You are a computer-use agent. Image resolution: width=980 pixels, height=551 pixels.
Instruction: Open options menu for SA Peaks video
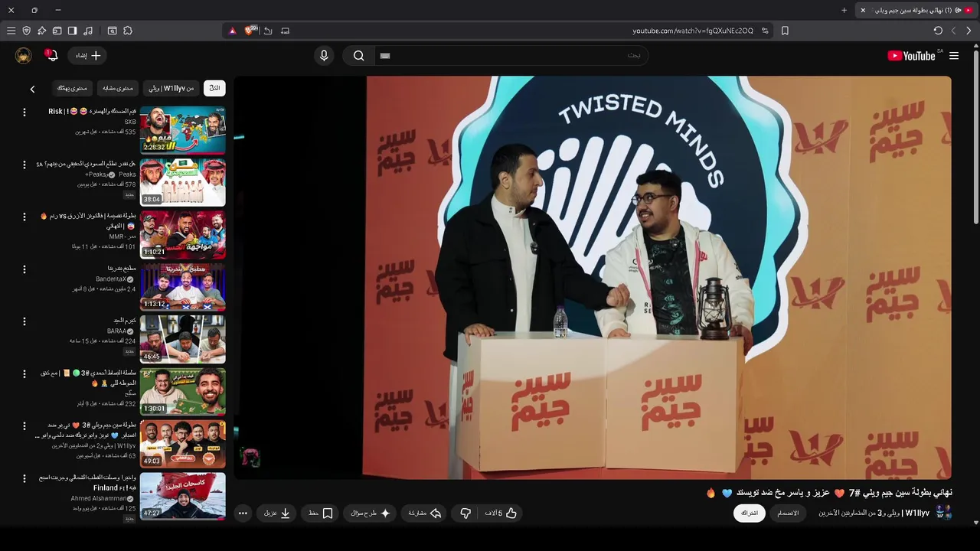click(x=24, y=165)
